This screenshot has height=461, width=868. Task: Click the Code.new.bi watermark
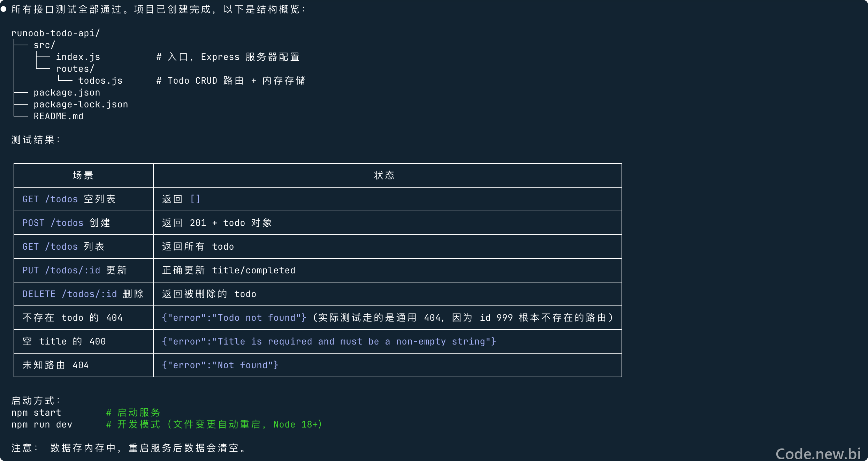click(818, 453)
